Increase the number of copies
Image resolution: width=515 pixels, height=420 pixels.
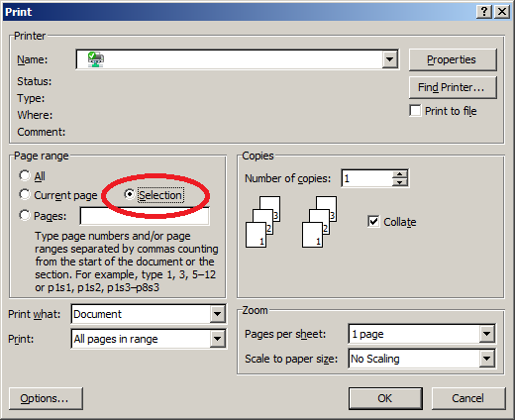pyautogui.click(x=400, y=174)
